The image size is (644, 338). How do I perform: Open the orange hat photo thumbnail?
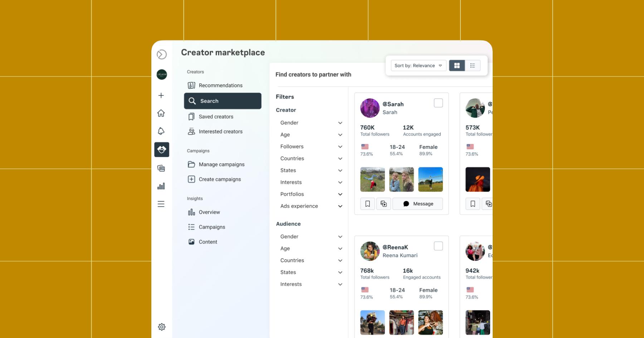coord(478,180)
